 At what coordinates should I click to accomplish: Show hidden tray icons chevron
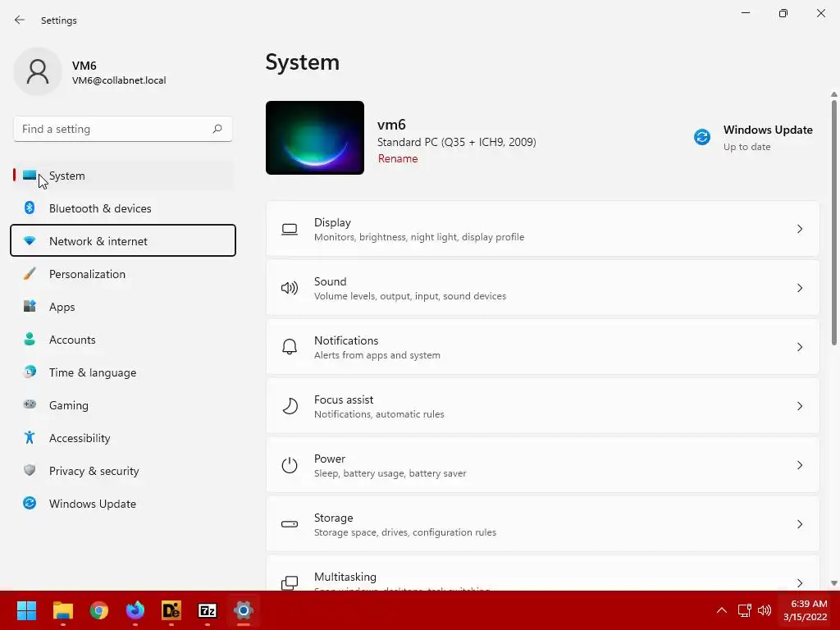(722, 610)
